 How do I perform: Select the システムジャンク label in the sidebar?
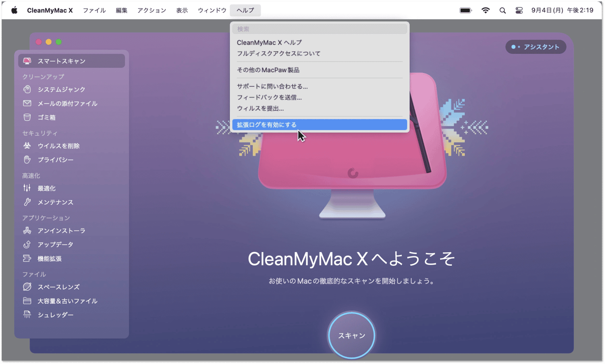coord(62,89)
